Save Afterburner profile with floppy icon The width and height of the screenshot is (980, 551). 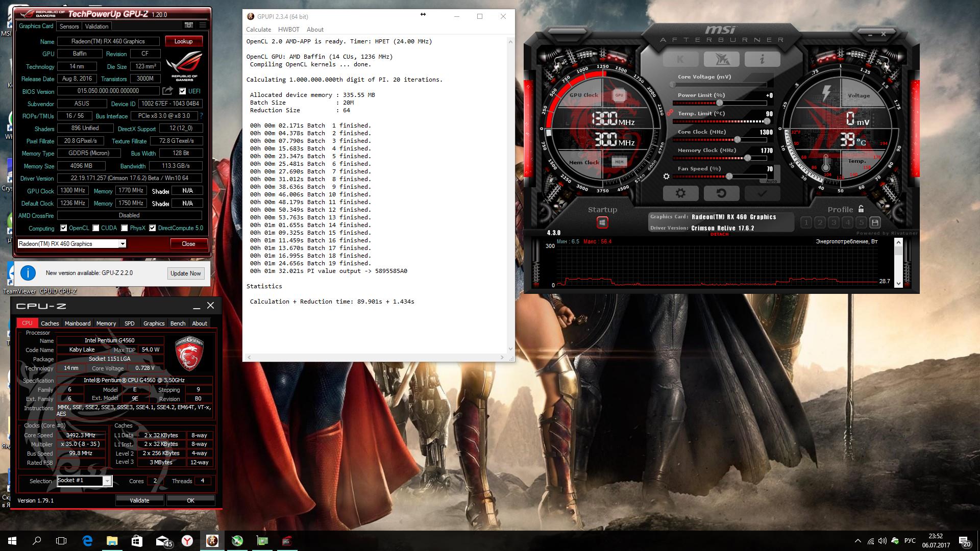(x=875, y=222)
